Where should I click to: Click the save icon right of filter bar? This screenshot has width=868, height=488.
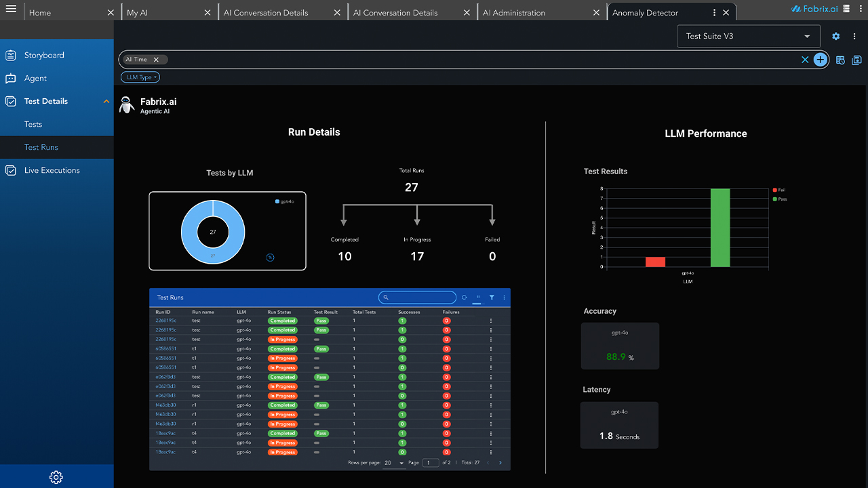(x=856, y=60)
